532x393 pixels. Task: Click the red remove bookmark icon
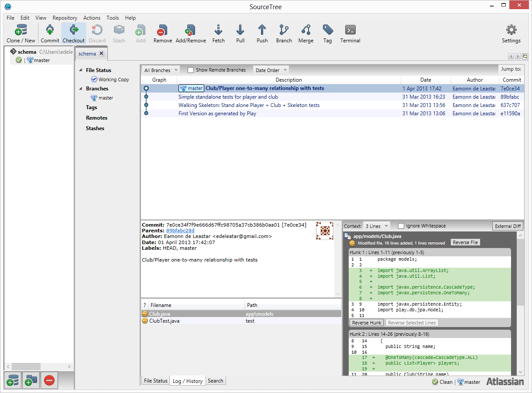[x=49, y=381]
